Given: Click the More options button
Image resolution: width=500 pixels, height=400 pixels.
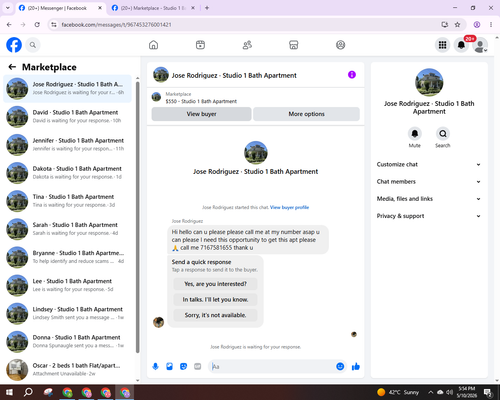Looking at the screenshot, I should (x=306, y=114).
